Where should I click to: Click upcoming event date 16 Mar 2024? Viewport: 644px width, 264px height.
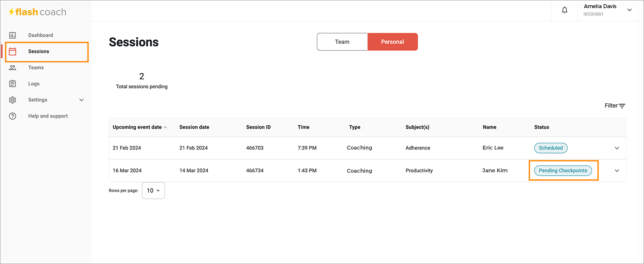pyautogui.click(x=127, y=171)
